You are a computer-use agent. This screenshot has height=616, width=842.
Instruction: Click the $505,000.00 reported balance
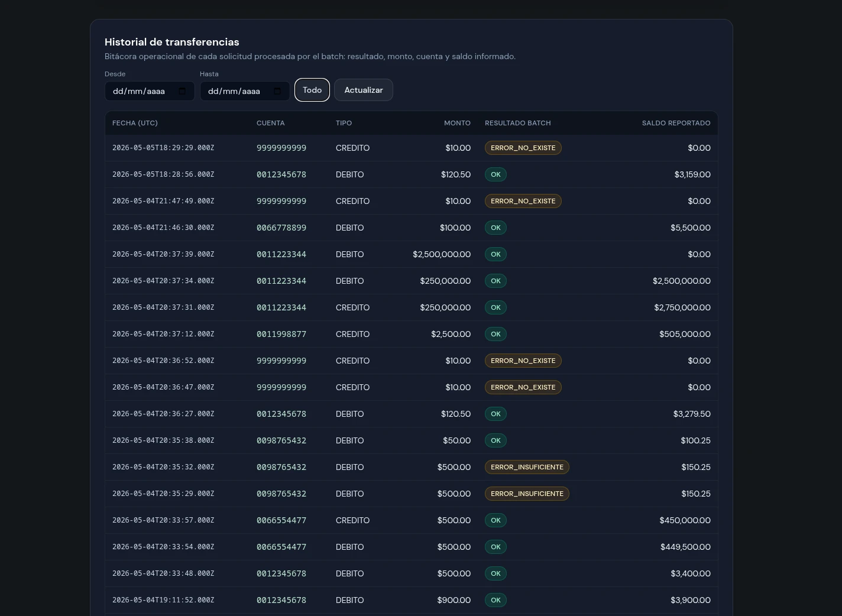coord(685,334)
